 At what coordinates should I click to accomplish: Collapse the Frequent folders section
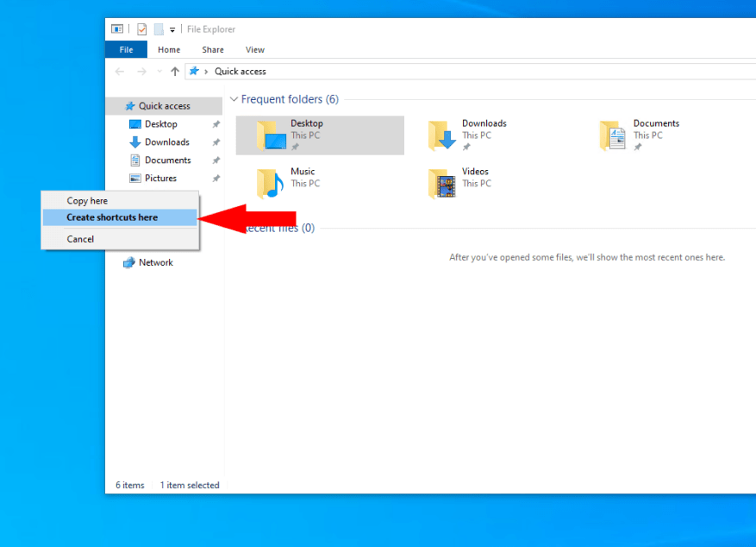[x=234, y=99]
